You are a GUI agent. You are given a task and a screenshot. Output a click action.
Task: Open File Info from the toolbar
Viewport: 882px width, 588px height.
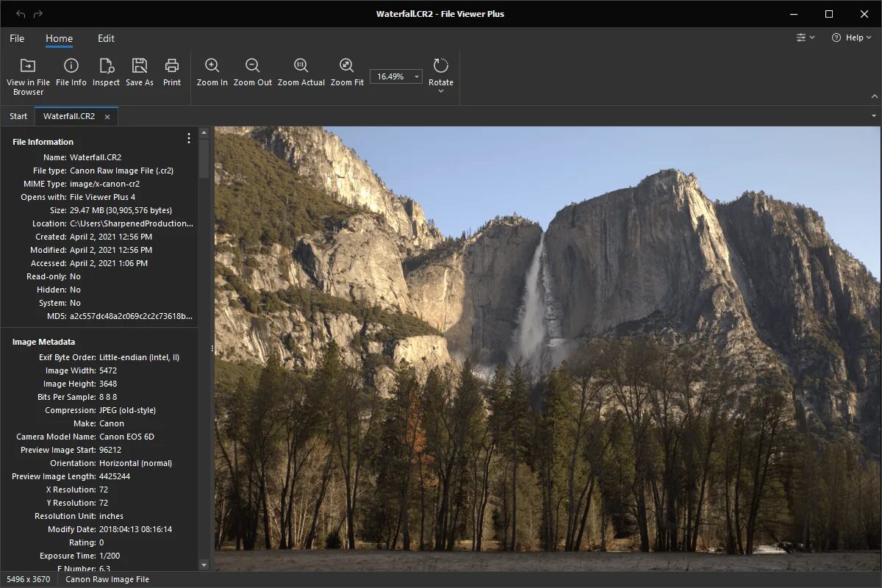[x=71, y=72]
